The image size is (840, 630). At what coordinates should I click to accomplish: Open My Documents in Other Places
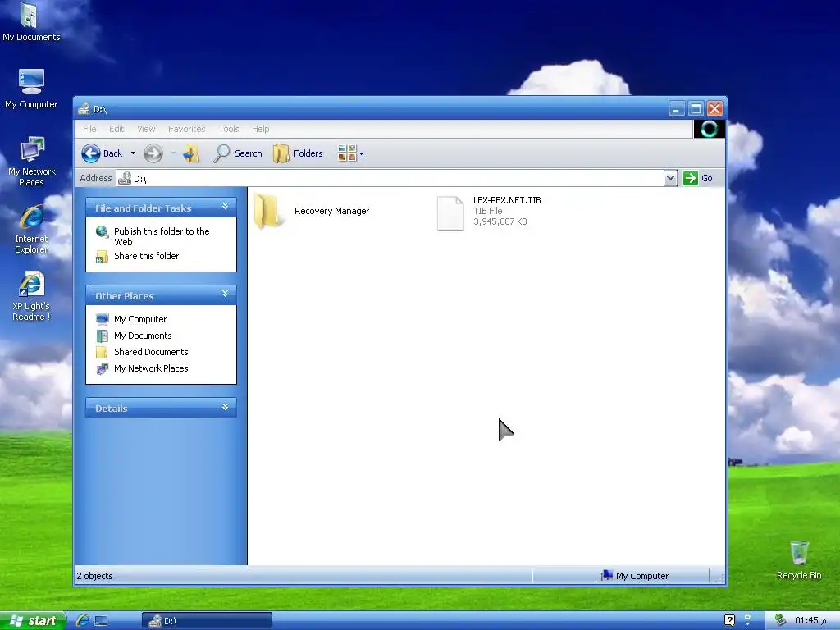(143, 336)
